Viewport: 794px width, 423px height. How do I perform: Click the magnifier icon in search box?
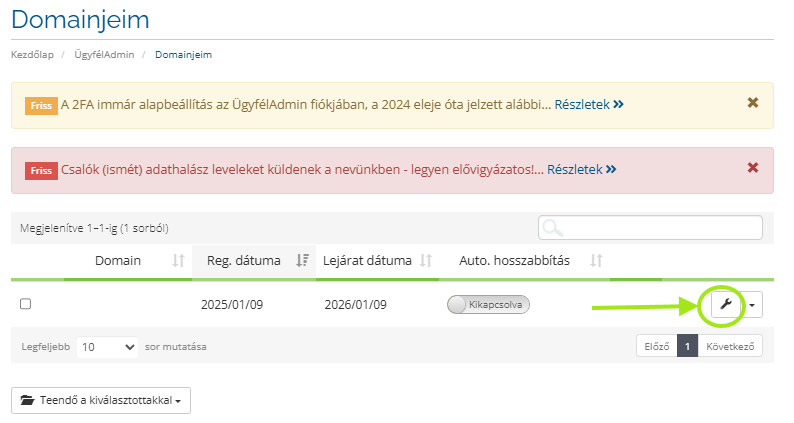pyautogui.click(x=552, y=229)
